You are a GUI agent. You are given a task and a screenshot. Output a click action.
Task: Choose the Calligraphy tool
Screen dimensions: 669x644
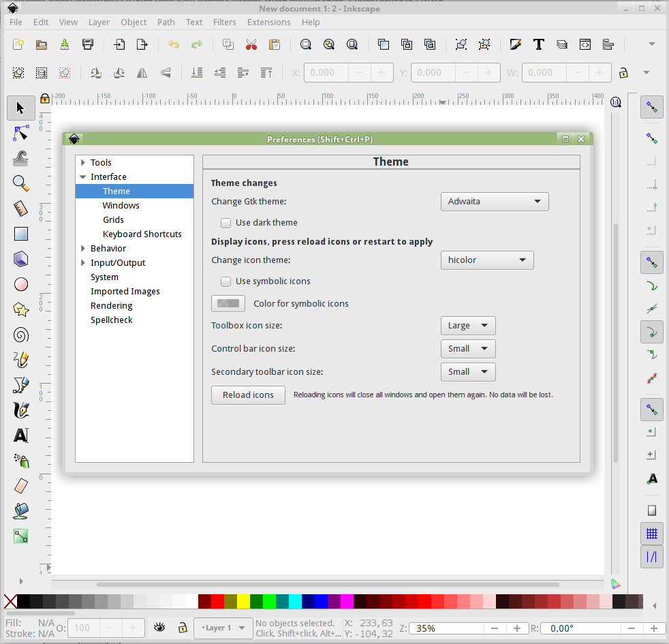coord(20,410)
